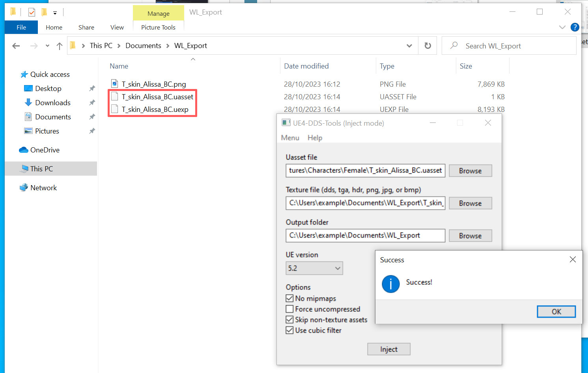Expand the address bar history dropdown
The width and height of the screenshot is (588, 373).
click(409, 46)
